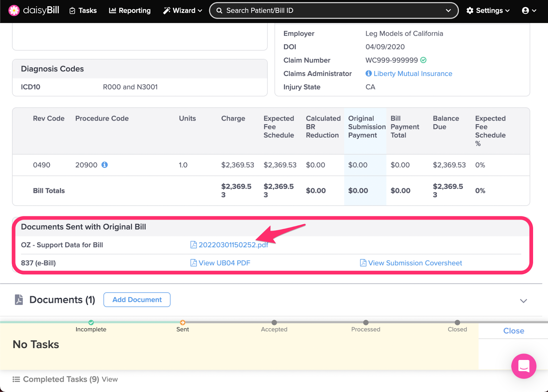
Task: Click the 837 (e-Bill) row label
Action: click(38, 263)
